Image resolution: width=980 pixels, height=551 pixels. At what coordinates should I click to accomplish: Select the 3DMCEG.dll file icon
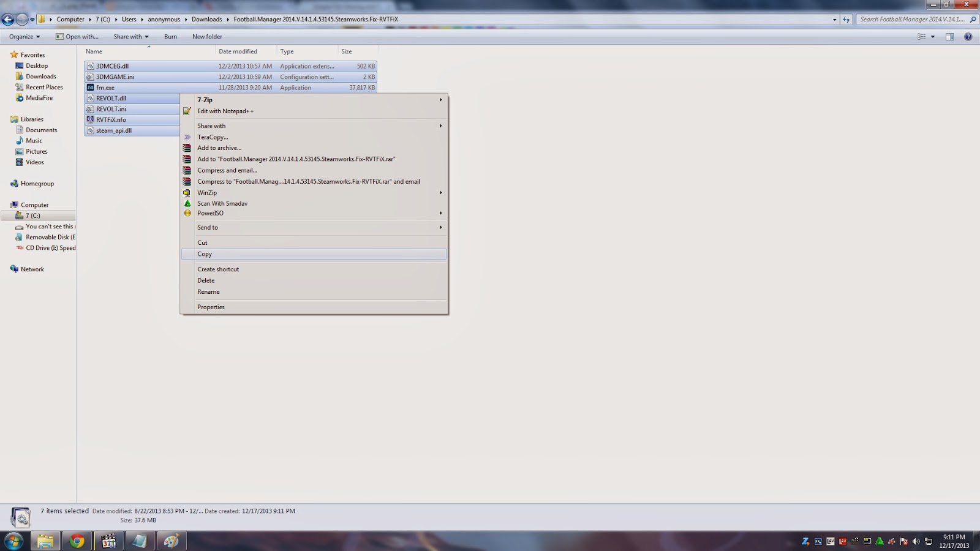pos(91,66)
